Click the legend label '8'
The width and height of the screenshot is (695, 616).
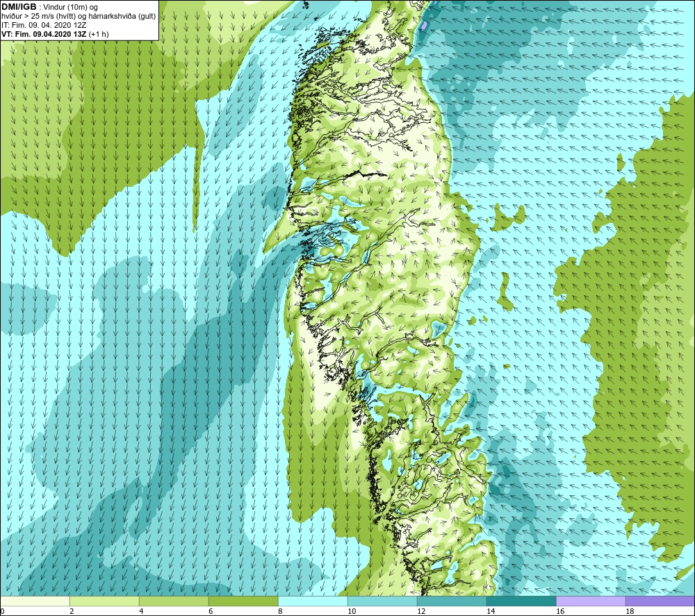pos(280,611)
